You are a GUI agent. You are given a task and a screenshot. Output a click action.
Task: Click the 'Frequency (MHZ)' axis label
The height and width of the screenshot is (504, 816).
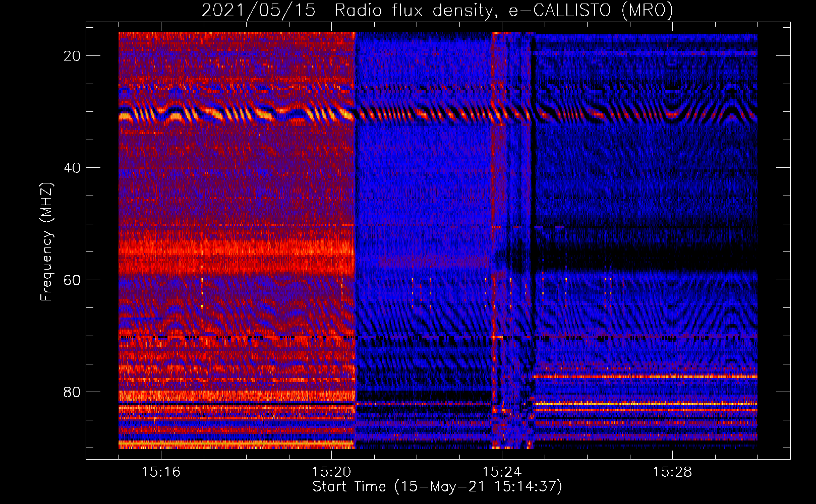tap(46, 242)
